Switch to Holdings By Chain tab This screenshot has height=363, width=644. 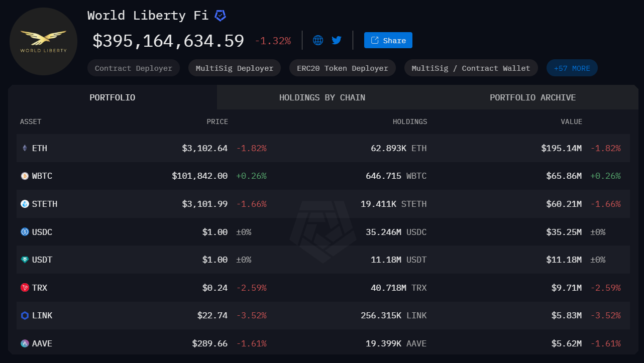click(x=322, y=97)
